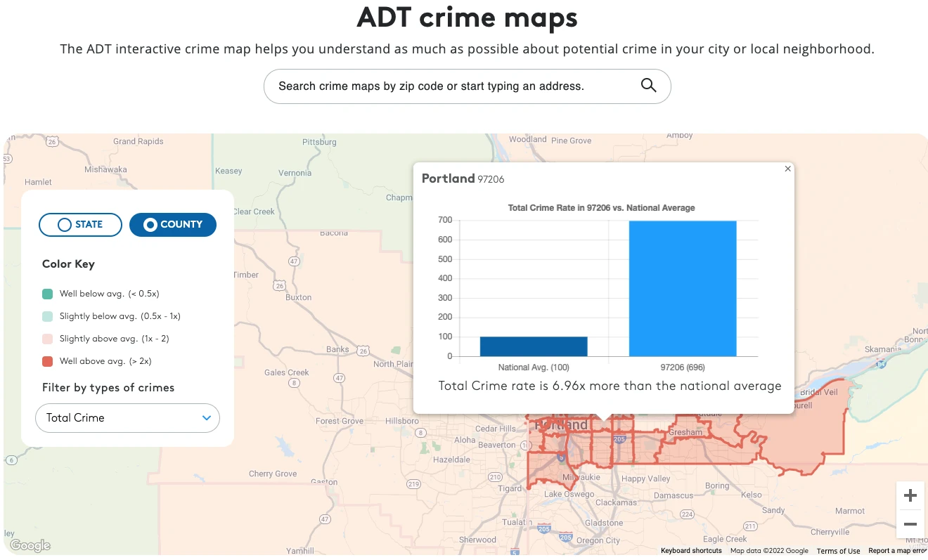Click the Cherry Grove map label
This screenshot has height=560, width=928.
(x=273, y=474)
